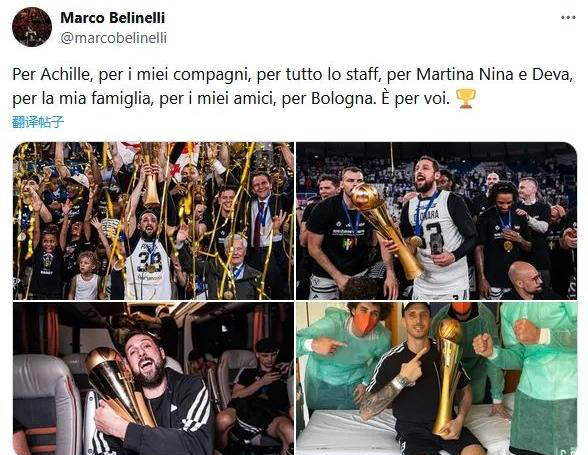Click the Marco Belinelli display name
This screenshot has width=588, height=455.
[x=112, y=18]
